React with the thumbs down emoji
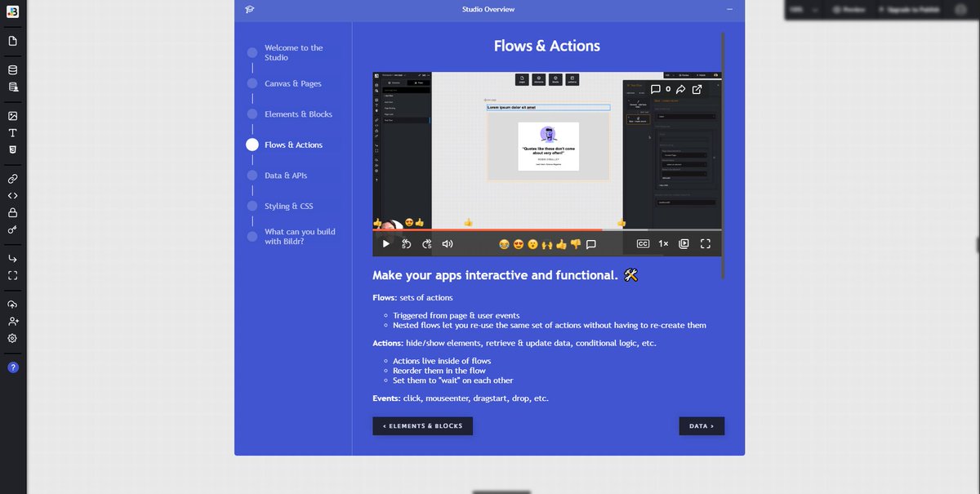Image resolution: width=980 pixels, height=494 pixels. click(x=575, y=243)
